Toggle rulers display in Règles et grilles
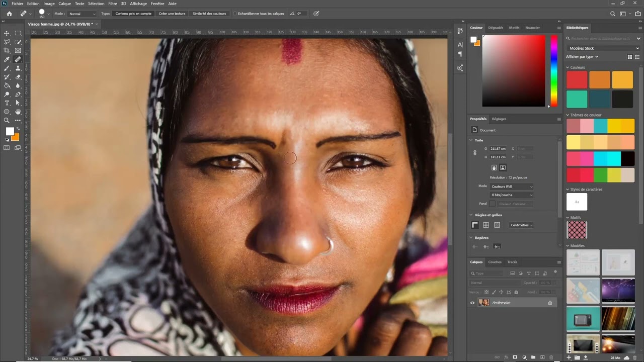 (475, 225)
